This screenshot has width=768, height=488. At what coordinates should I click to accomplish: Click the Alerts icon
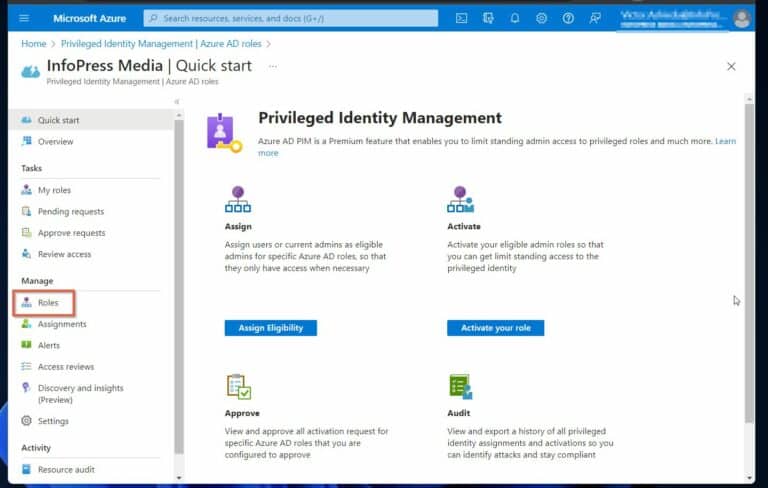pos(26,345)
